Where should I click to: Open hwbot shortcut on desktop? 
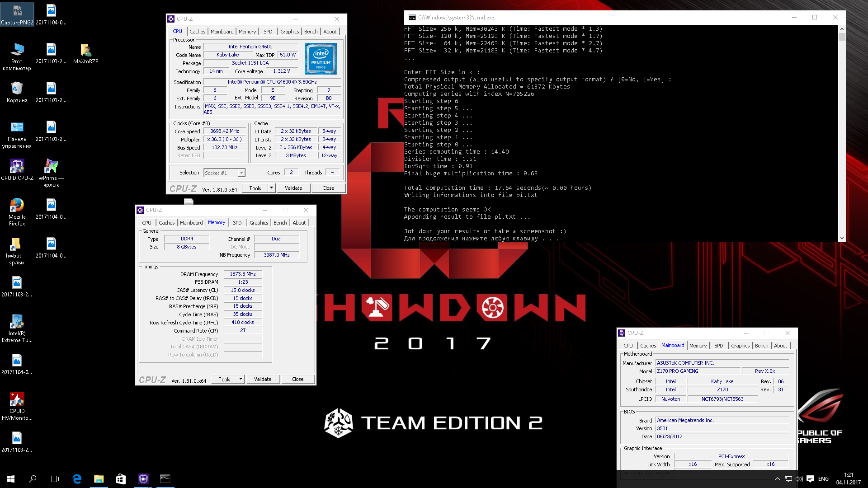[17, 251]
